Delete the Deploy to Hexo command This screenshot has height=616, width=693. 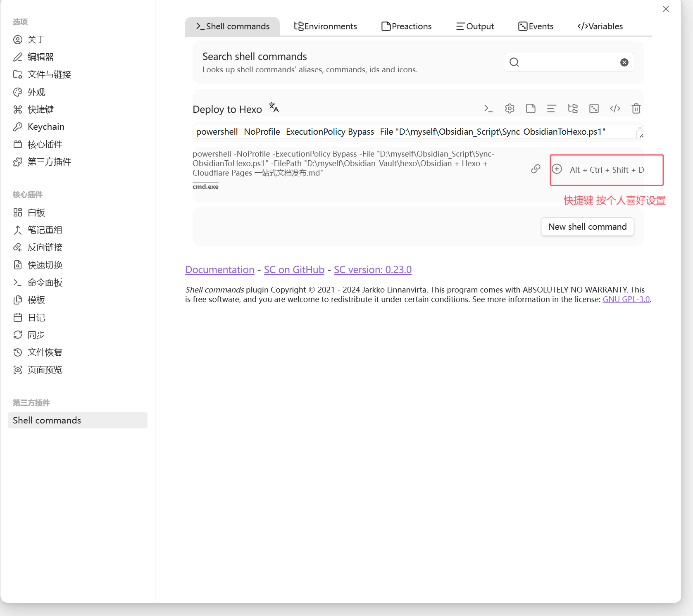[636, 109]
